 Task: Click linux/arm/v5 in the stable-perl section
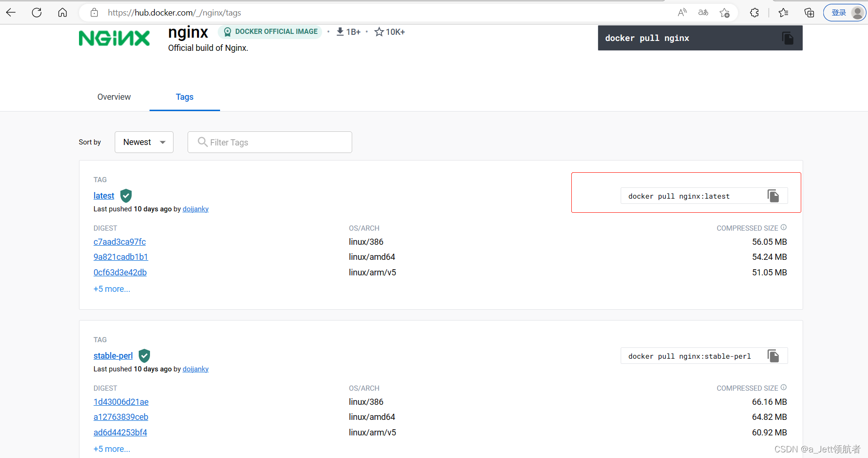[372, 433]
